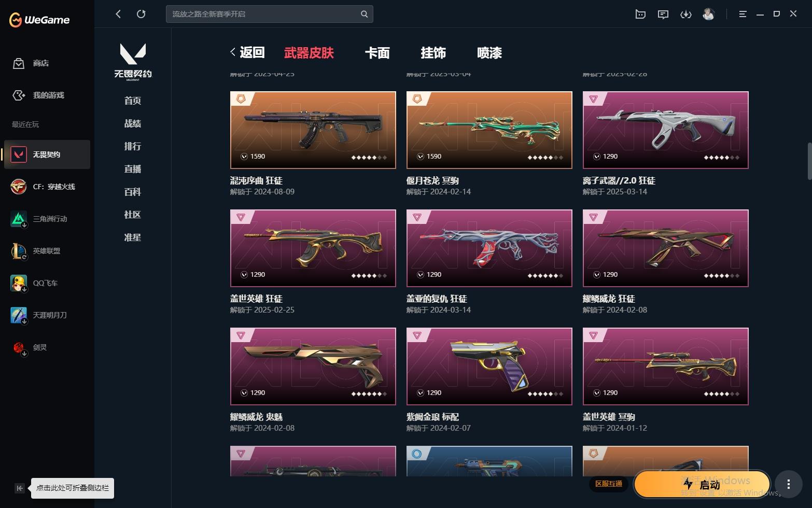Click the search input field
This screenshot has height=508, width=812.
(264, 14)
